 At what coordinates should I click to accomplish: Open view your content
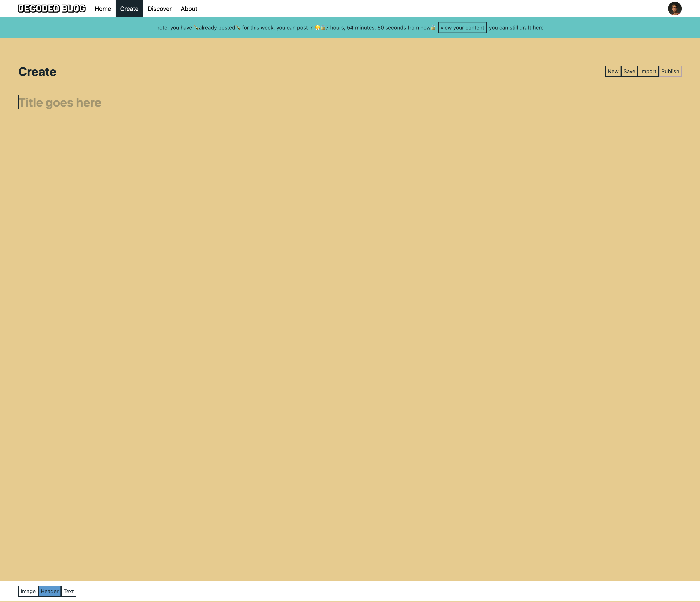(x=462, y=28)
